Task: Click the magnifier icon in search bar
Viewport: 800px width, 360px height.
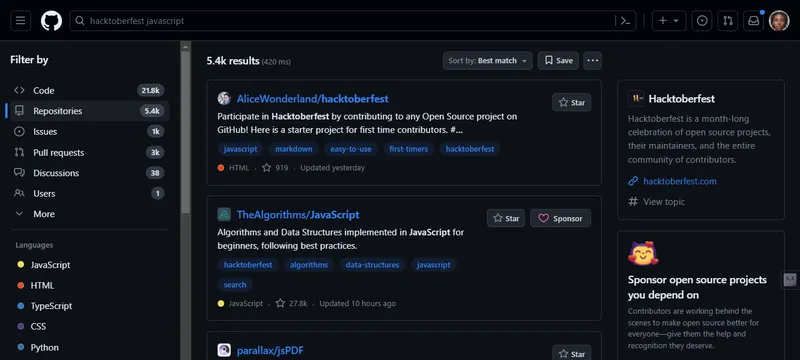Action: click(x=80, y=21)
